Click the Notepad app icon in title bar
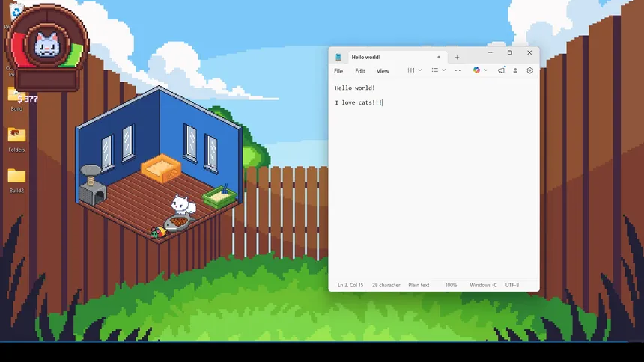The image size is (644, 362). 338,57
